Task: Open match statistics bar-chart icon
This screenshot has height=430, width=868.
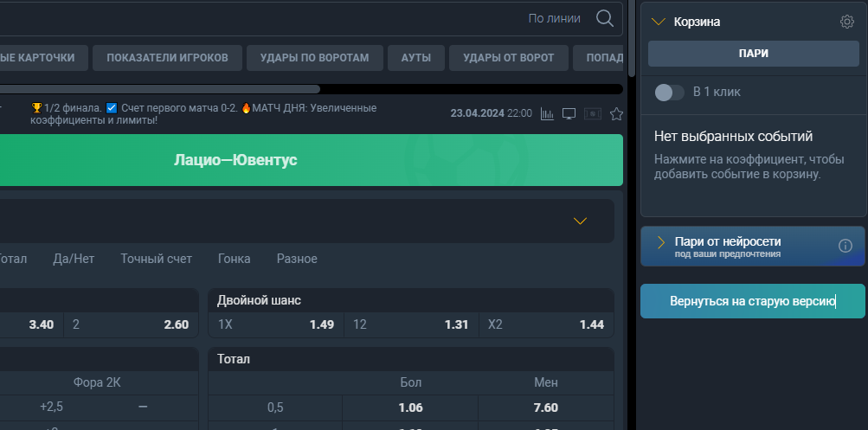Action: point(547,114)
